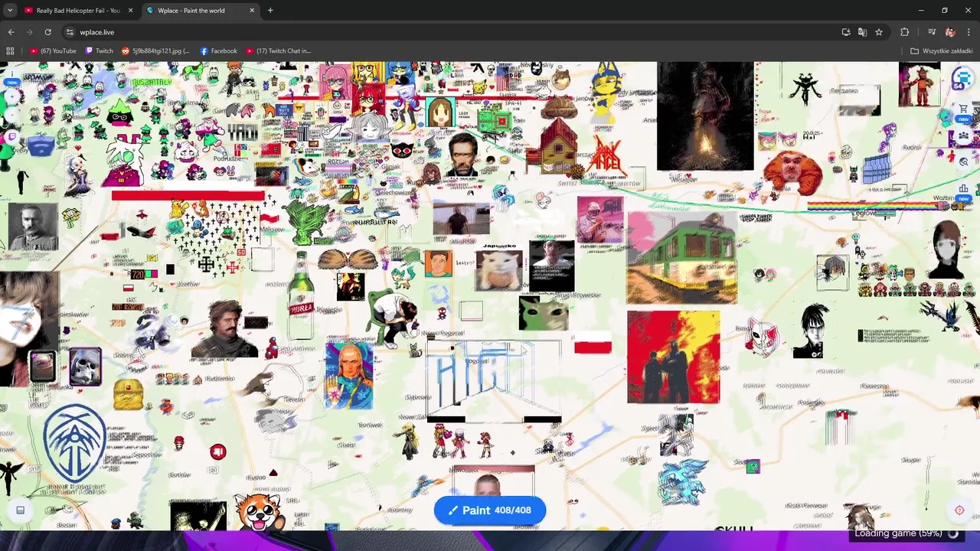
Task: Click the install app icon in address bar
Action: [x=846, y=32]
